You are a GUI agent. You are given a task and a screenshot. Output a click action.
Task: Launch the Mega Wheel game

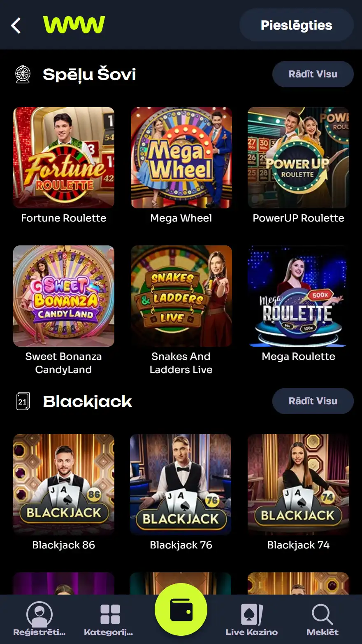[x=181, y=158]
